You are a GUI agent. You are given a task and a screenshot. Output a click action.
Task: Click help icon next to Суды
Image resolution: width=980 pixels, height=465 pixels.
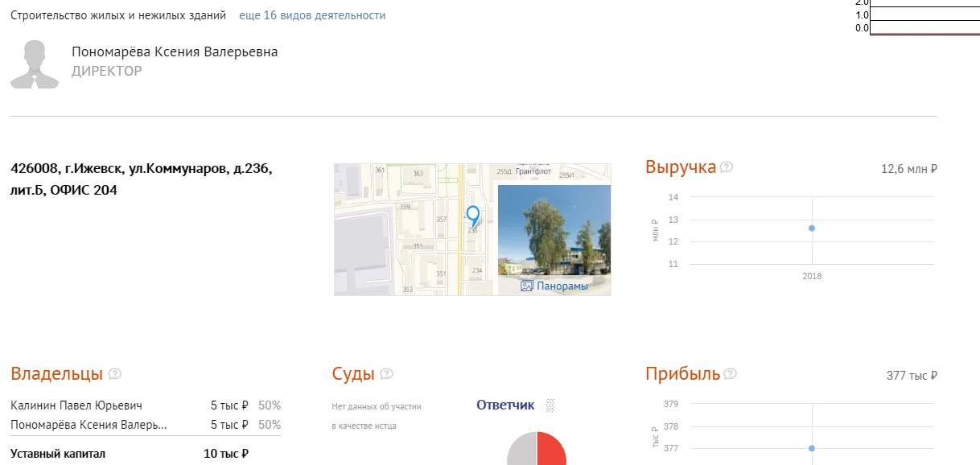coord(386,373)
